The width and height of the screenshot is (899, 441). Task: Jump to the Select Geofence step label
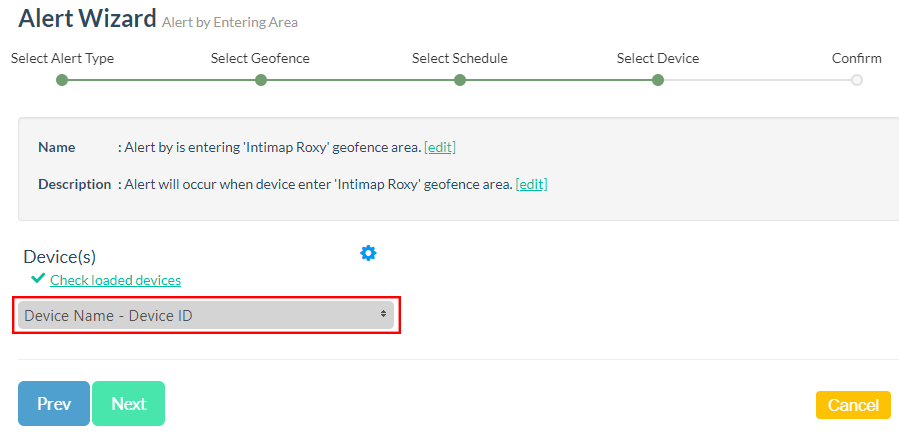pyautogui.click(x=260, y=58)
